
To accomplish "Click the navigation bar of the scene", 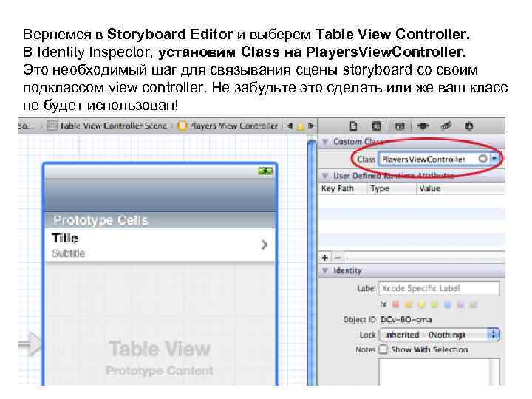I will pyautogui.click(x=160, y=195).
